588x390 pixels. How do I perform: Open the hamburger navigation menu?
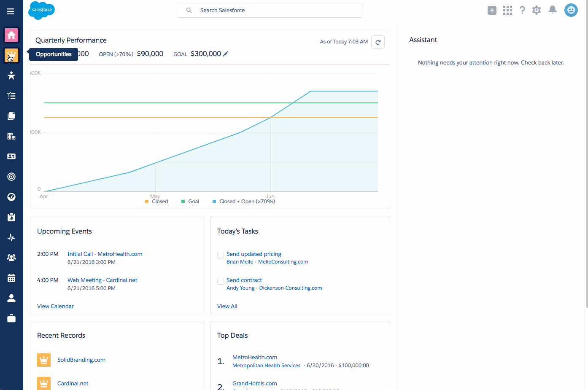point(11,11)
